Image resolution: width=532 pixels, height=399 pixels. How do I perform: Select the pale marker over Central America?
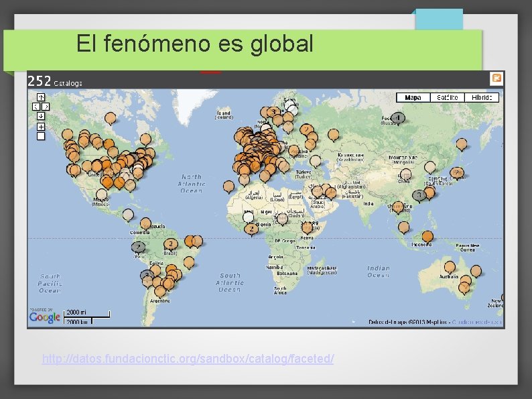128,215
